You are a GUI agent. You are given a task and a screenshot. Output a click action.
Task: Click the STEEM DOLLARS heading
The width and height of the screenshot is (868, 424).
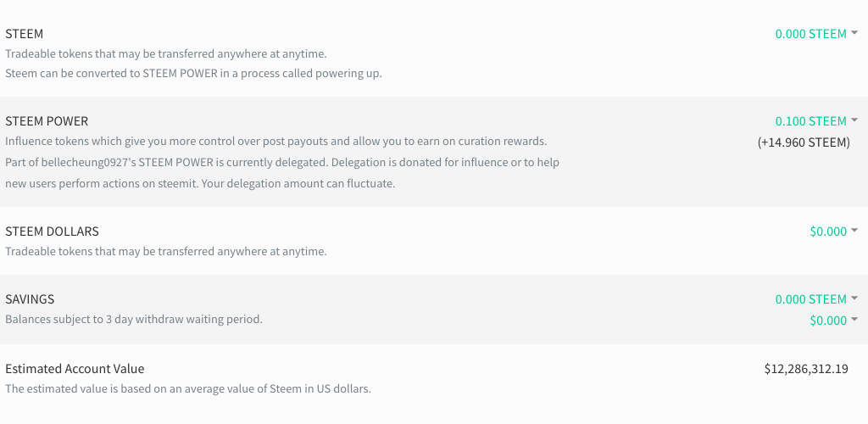pyautogui.click(x=52, y=232)
